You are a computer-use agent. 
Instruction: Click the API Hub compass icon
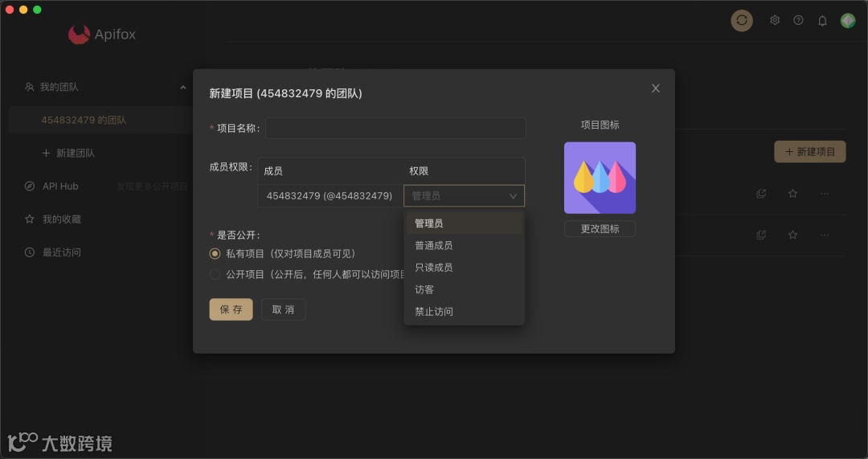(x=30, y=186)
